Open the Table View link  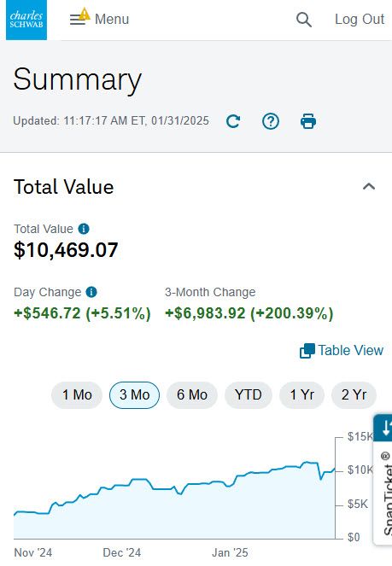342,351
